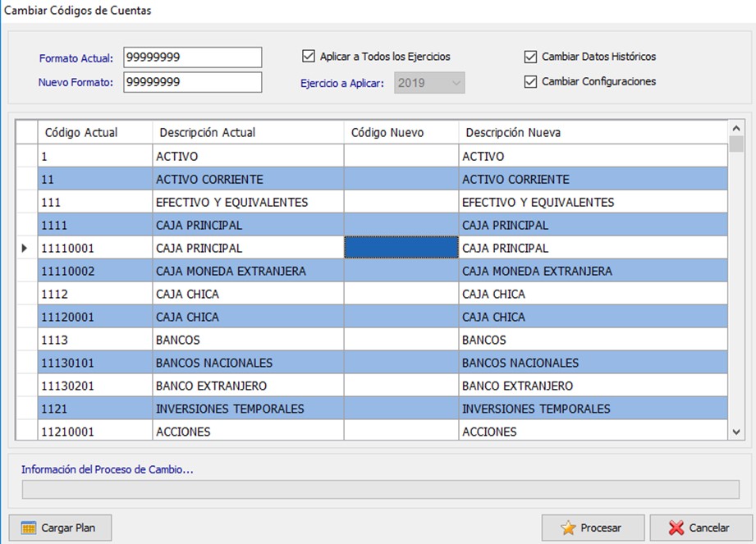756x544 pixels.
Task: Click the Cargar Plan button
Action: click(x=60, y=528)
